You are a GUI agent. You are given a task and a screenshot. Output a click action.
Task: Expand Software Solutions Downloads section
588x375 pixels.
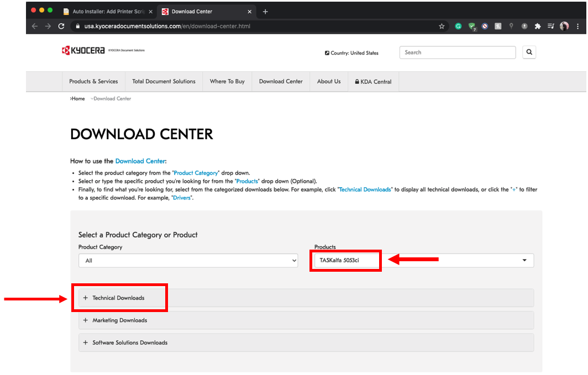(x=130, y=343)
